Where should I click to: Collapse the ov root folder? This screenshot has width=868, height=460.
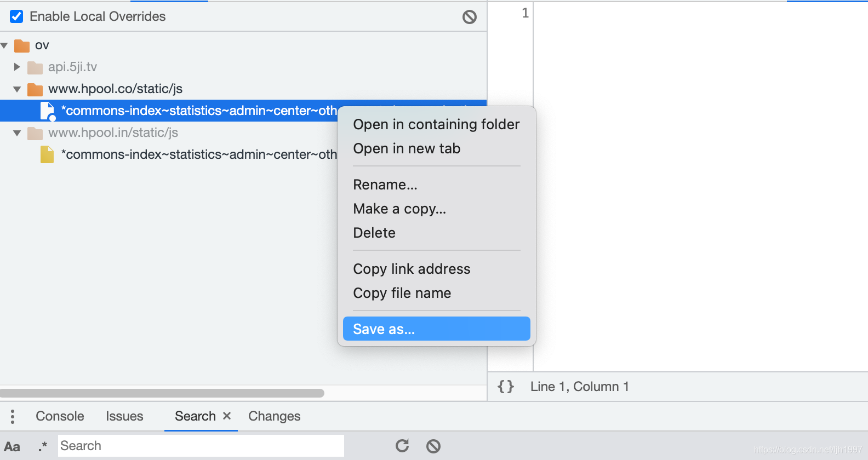(x=4, y=45)
